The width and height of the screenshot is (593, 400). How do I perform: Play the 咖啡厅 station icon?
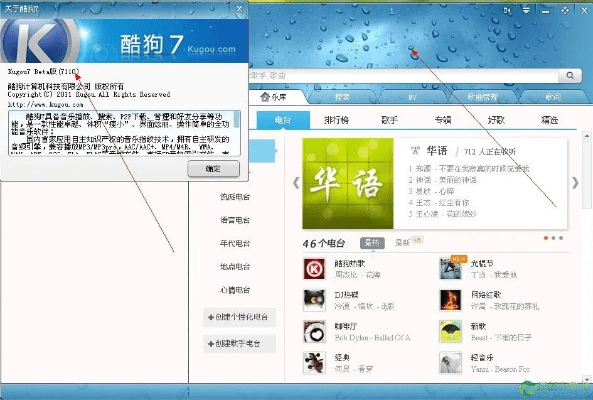pos(314,332)
